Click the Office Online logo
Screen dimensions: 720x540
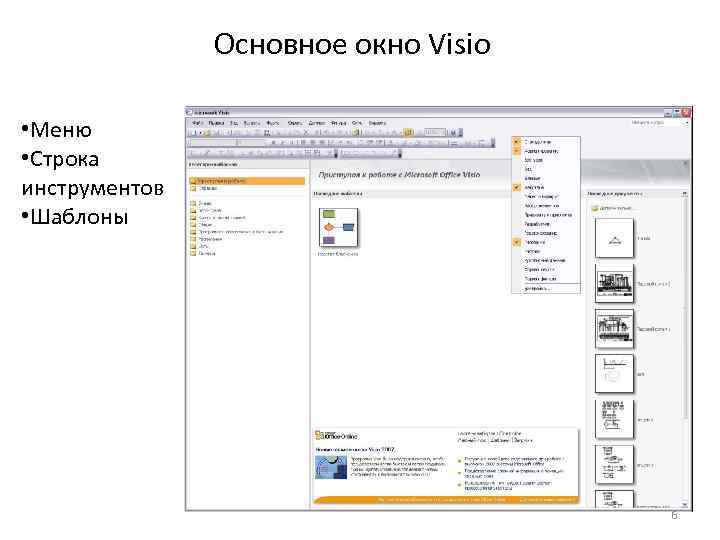tap(337, 436)
